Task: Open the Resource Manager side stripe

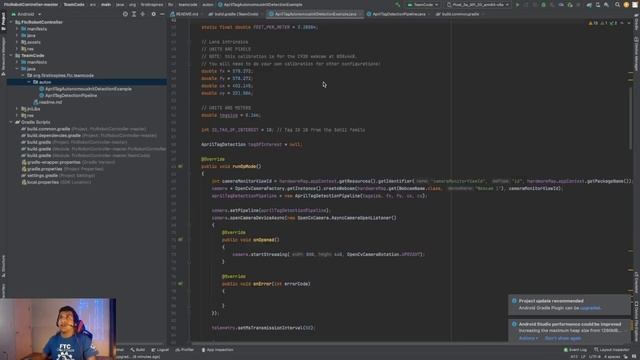Action: (3, 56)
